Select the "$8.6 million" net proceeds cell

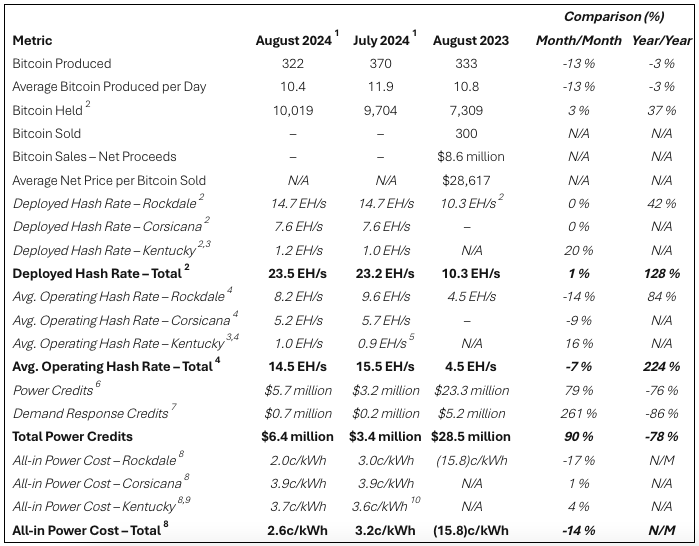point(471,157)
